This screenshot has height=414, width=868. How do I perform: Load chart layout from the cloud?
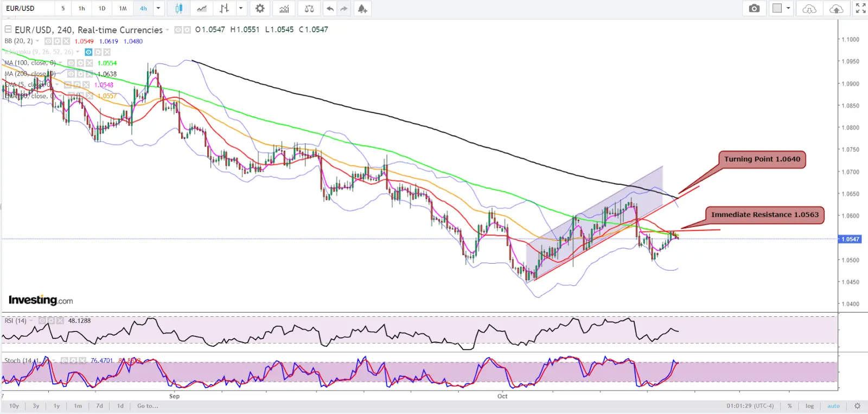[809, 9]
